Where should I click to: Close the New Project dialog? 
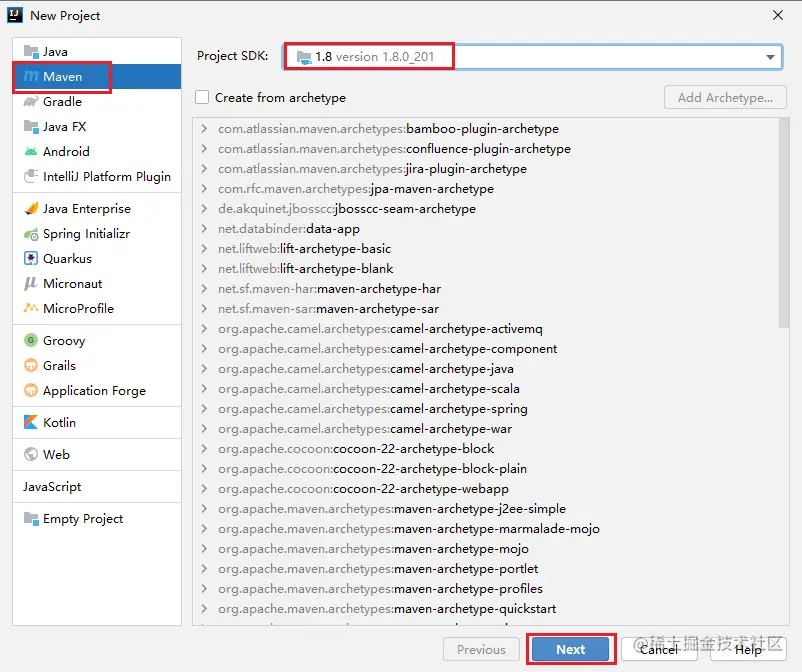pos(778,15)
